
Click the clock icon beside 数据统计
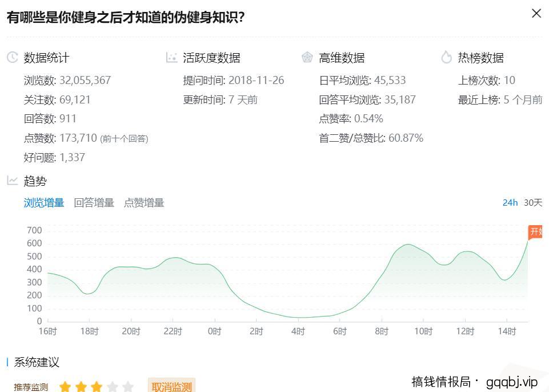pyautogui.click(x=13, y=57)
